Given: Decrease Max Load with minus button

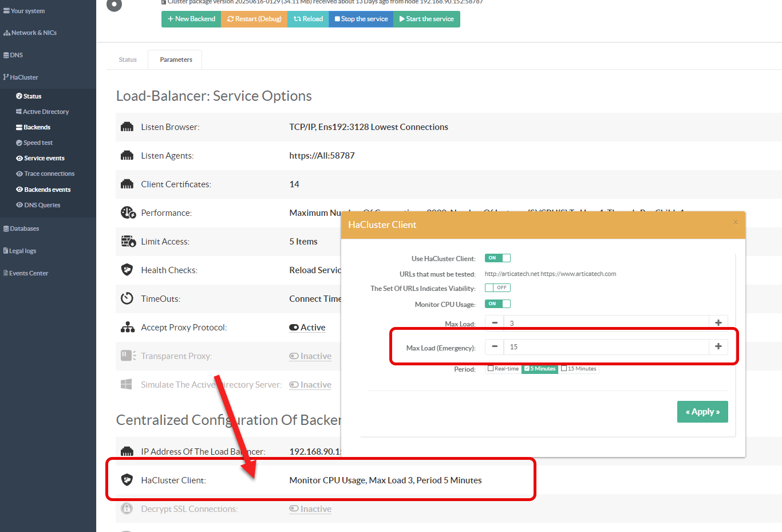Looking at the screenshot, I should [495, 323].
